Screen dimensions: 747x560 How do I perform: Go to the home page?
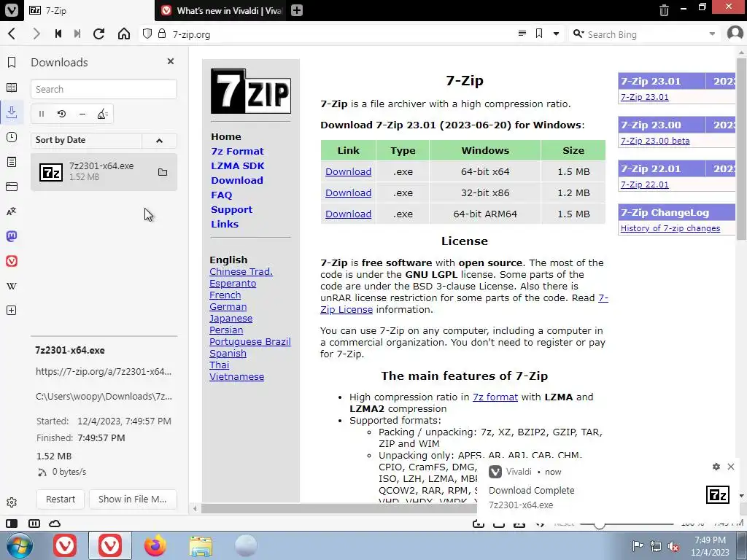pos(124,34)
